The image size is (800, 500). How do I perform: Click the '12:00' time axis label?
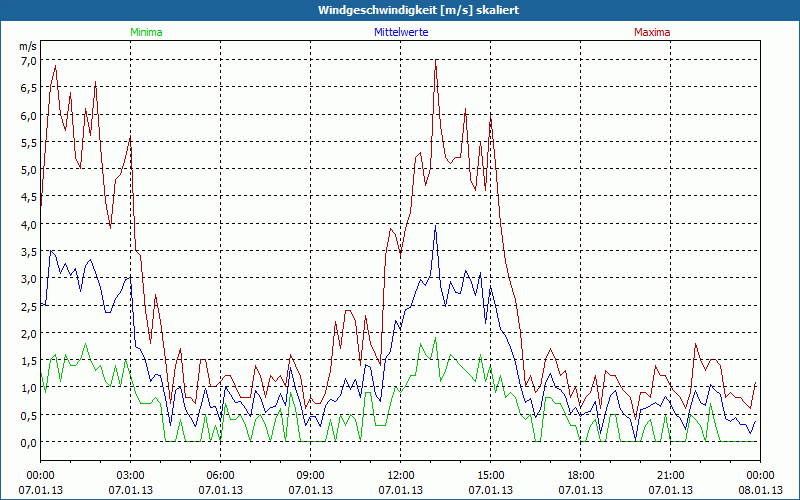coord(401,476)
